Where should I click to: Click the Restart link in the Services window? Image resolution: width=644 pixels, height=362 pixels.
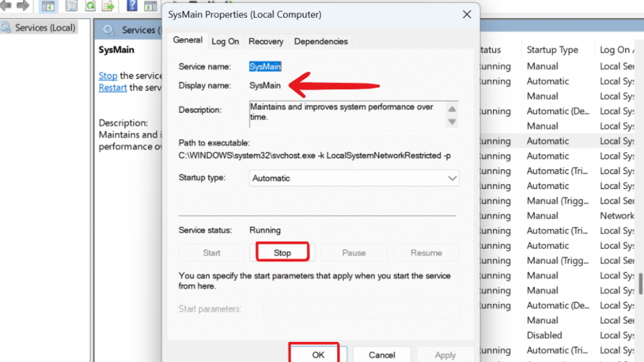(113, 87)
